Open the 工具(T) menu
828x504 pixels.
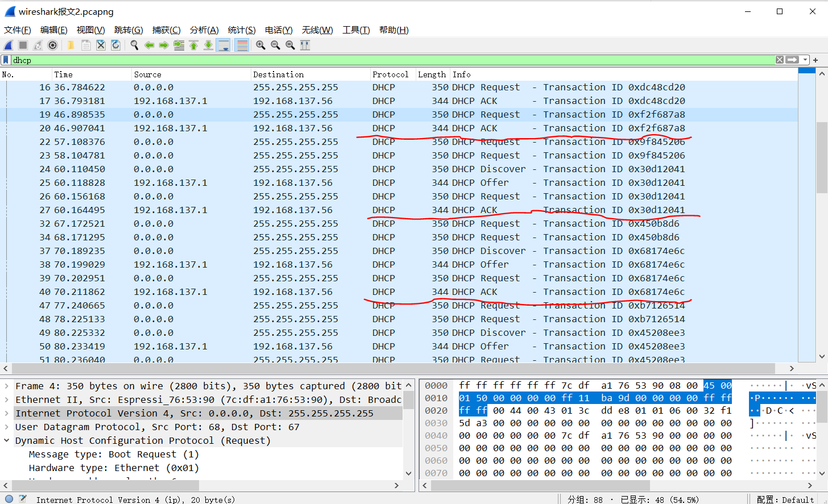356,30
